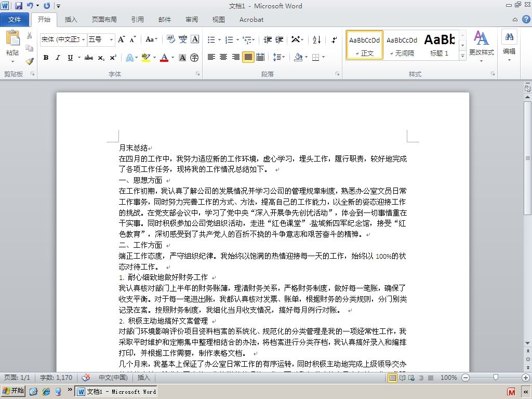Image resolution: width=532 pixels, height=399 pixels.
Task: Click the 更改样式 button
Action: coord(482,46)
